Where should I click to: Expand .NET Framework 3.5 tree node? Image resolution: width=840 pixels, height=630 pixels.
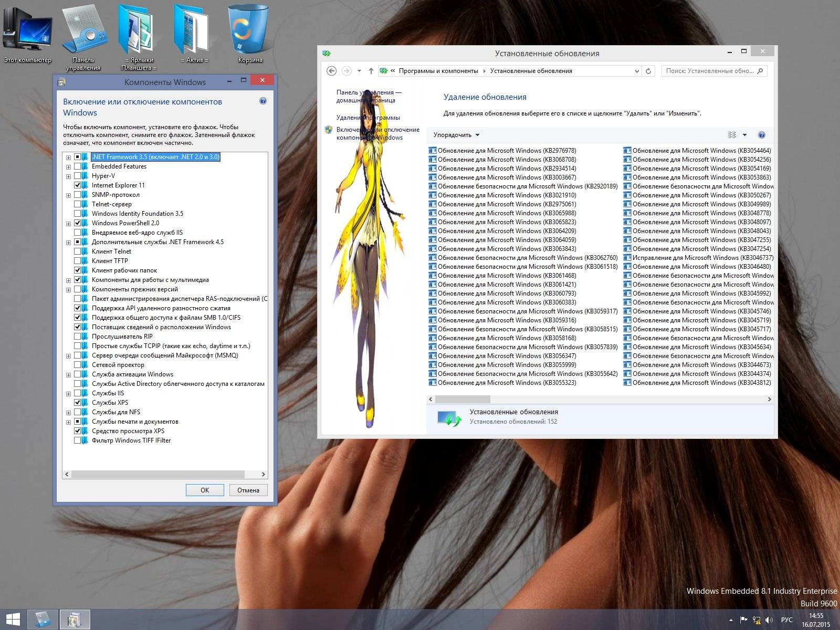point(68,157)
